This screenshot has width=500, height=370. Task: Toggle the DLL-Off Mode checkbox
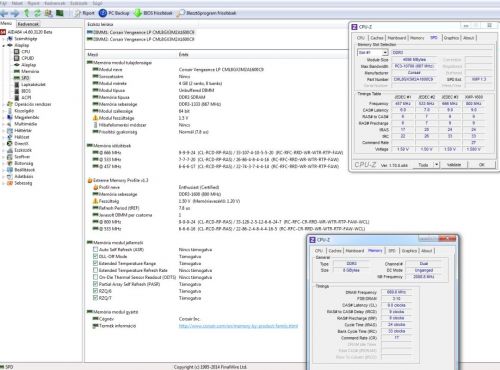(95, 256)
